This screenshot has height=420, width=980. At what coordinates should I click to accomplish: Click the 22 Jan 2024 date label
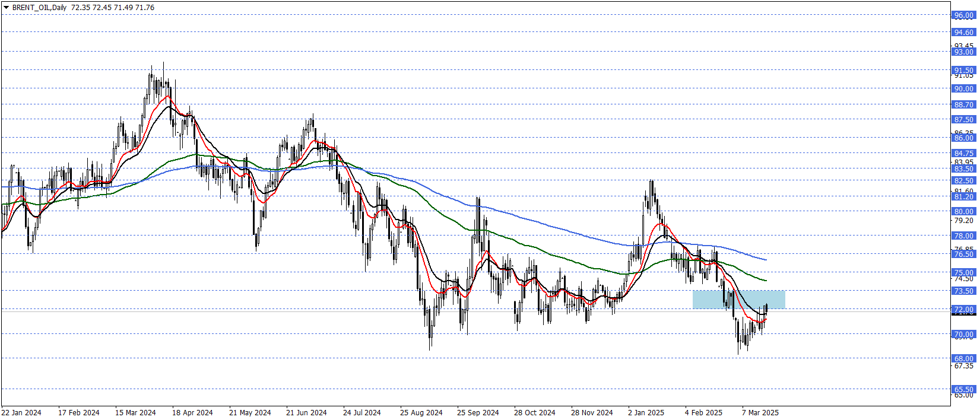[21, 413]
